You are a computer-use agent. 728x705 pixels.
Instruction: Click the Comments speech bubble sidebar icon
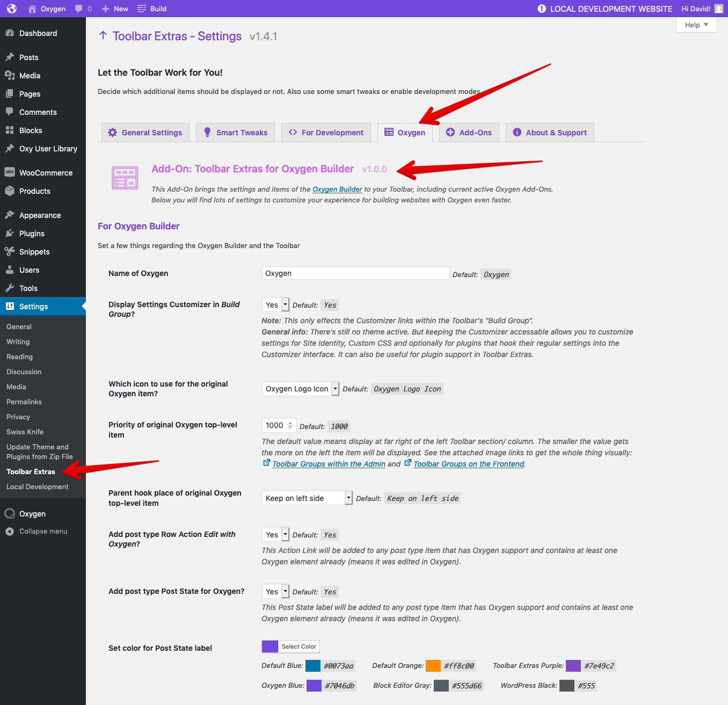[10, 112]
